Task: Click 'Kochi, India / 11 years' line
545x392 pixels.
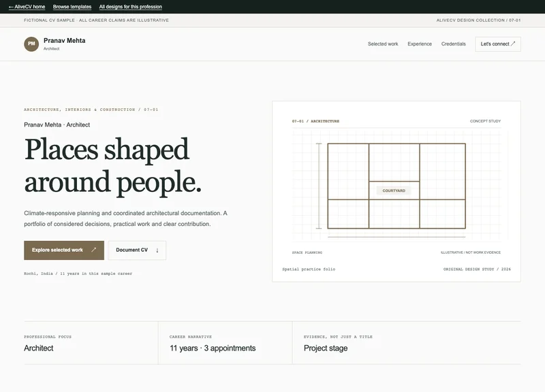Action: coord(78,274)
